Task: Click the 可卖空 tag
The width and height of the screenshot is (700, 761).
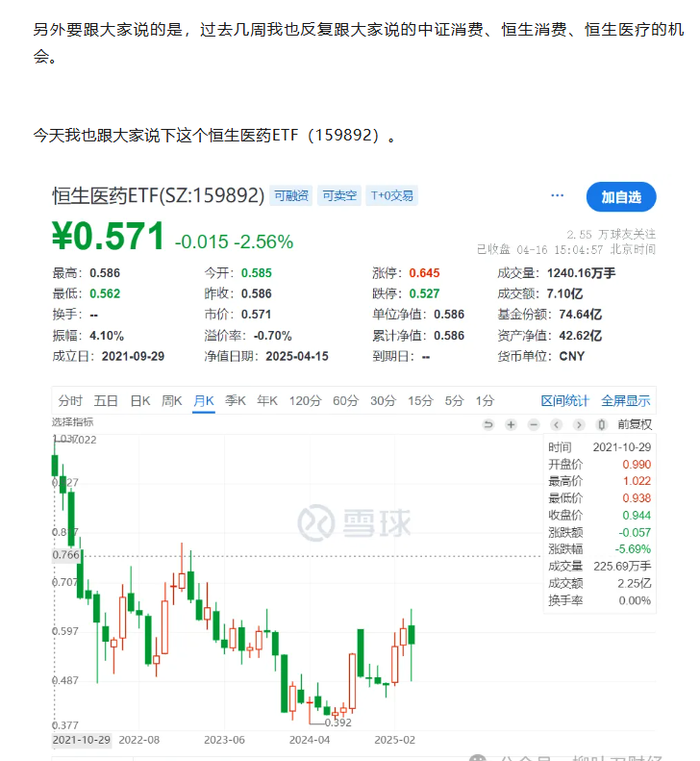Action: (339, 195)
